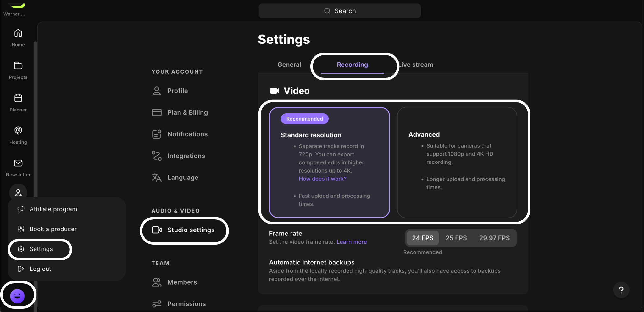This screenshot has width=644, height=312.
Task: Click the Settings gear icon in menu
Action: coord(21,249)
